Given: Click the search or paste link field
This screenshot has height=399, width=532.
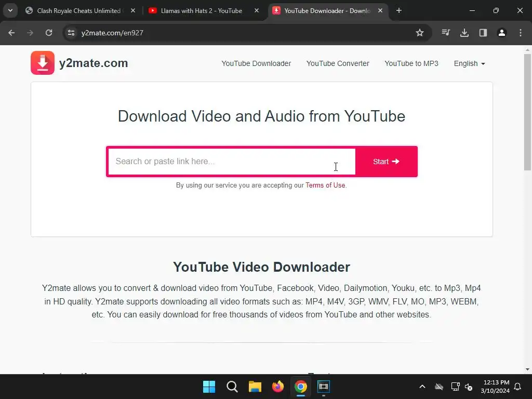Looking at the screenshot, I should 232,162.
